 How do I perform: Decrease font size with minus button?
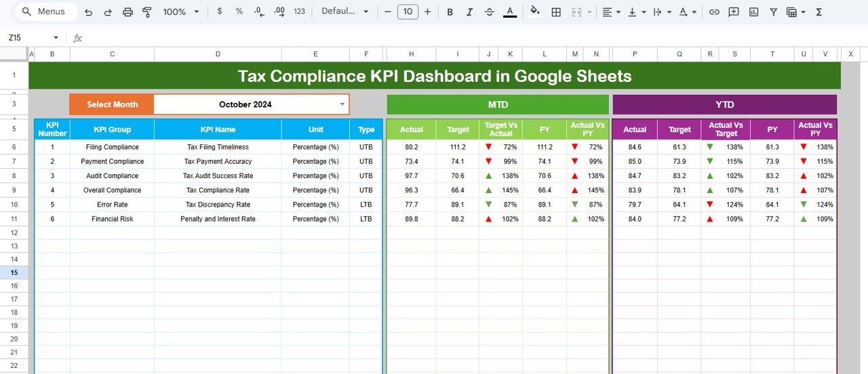[x=387, y=12]
